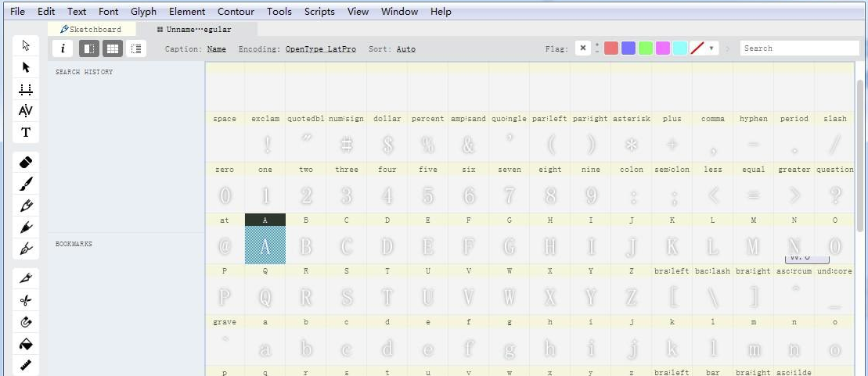
Task: Select the glyph cell B
Action: coord(305,239)
